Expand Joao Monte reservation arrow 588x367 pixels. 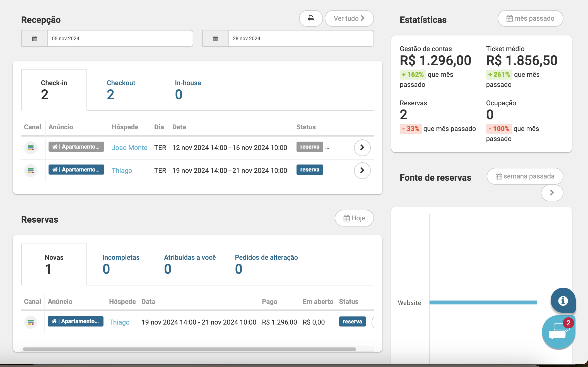click(362, 147)
